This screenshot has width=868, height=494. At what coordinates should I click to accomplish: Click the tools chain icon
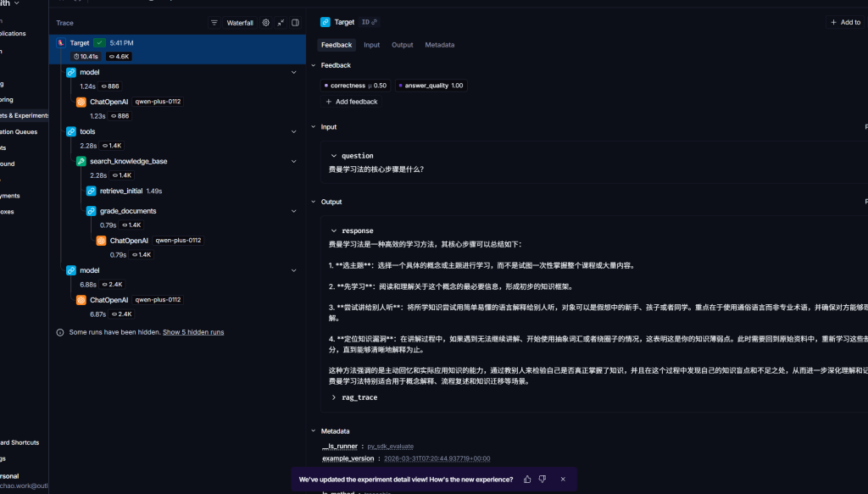pyautogui.click(x=71, y=131)
